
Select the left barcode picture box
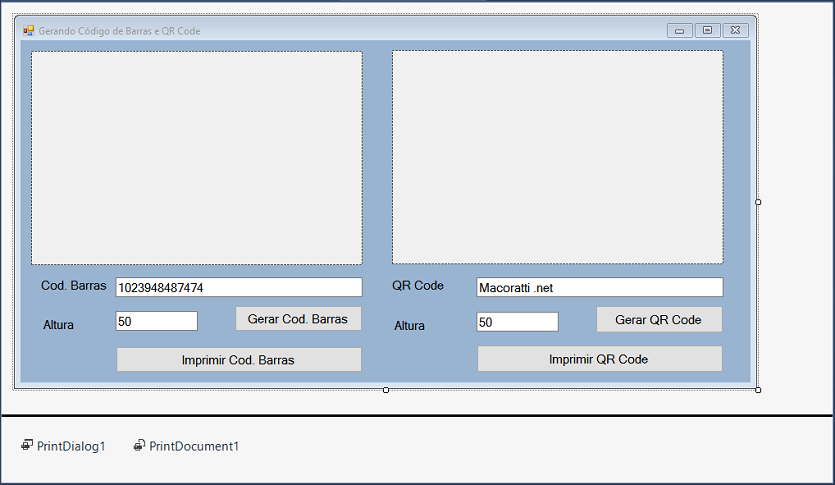197,158
